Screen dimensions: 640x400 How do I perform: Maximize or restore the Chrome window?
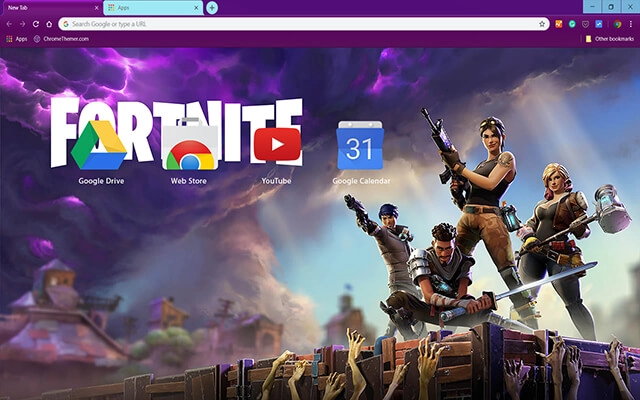point(611,7)
